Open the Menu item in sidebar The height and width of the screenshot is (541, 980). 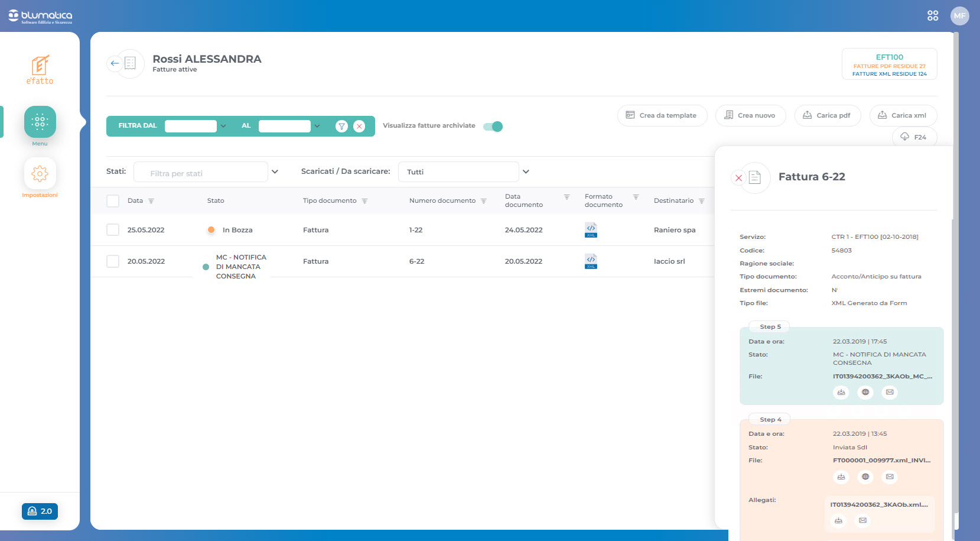[40, 122]
